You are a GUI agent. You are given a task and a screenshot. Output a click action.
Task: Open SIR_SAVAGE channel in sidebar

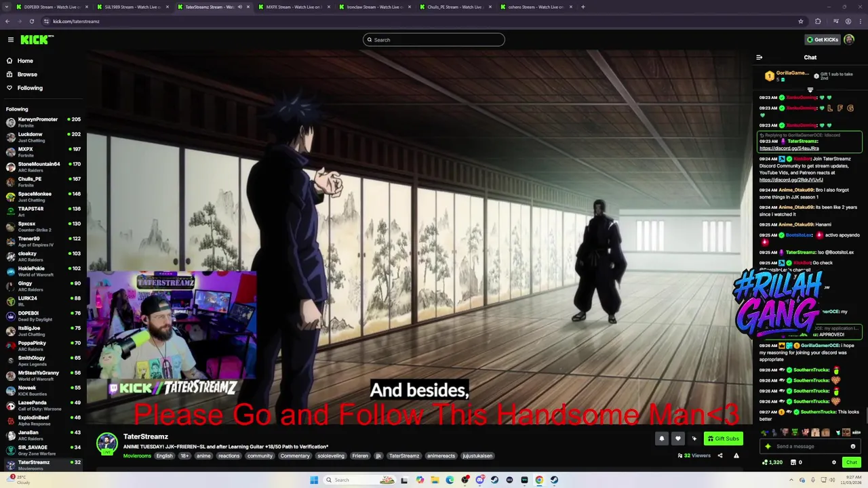[43, 450]
